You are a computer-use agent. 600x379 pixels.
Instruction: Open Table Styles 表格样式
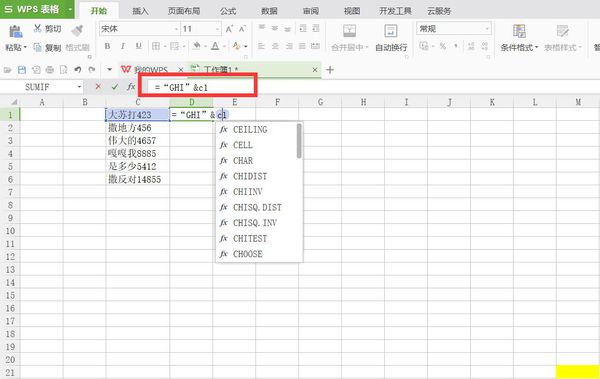[x=562, y=38]
